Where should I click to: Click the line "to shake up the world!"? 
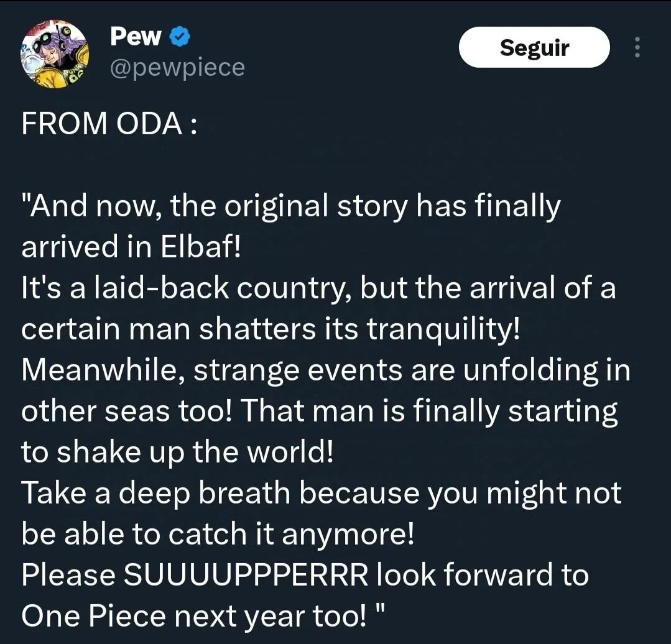[x=178, y=452]
